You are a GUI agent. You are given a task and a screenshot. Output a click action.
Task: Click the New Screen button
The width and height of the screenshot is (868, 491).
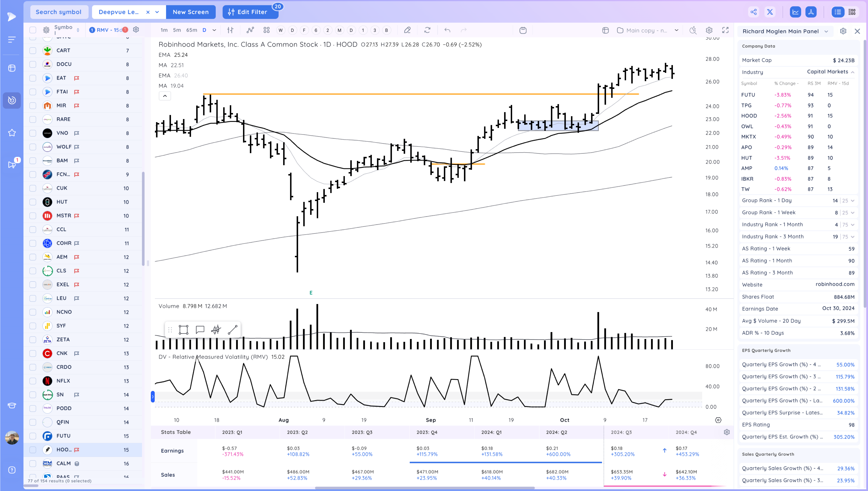point(191,12)
